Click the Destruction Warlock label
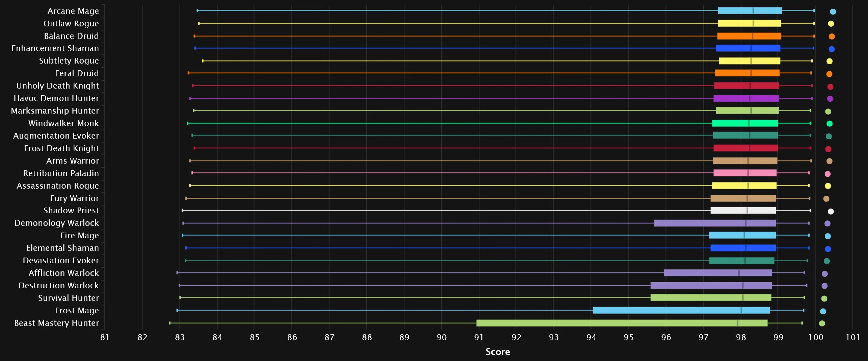The height and width of the screenshot is (361, 868). 59,286
